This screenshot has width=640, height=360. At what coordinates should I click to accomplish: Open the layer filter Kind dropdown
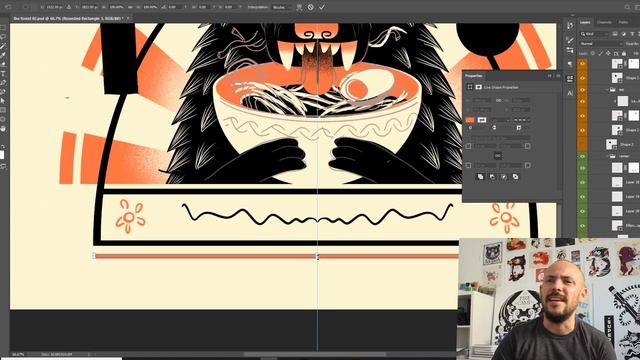tap(595, 34)
